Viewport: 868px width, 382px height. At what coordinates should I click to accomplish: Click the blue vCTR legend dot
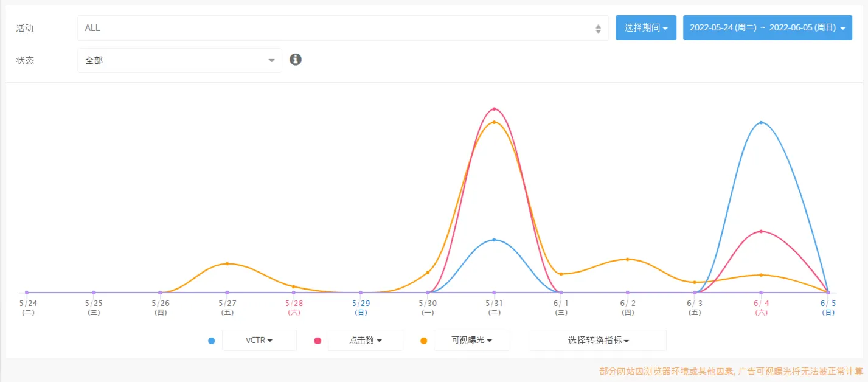point(211,341)
